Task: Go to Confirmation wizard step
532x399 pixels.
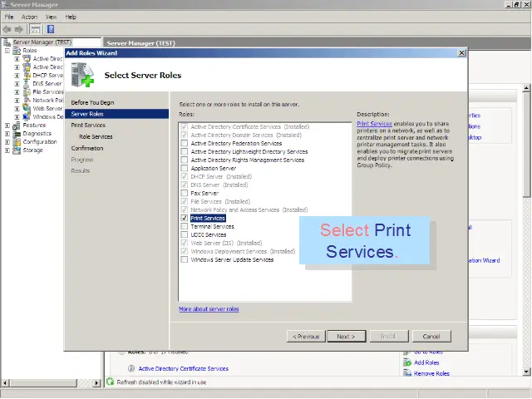Action: point(87,148)
